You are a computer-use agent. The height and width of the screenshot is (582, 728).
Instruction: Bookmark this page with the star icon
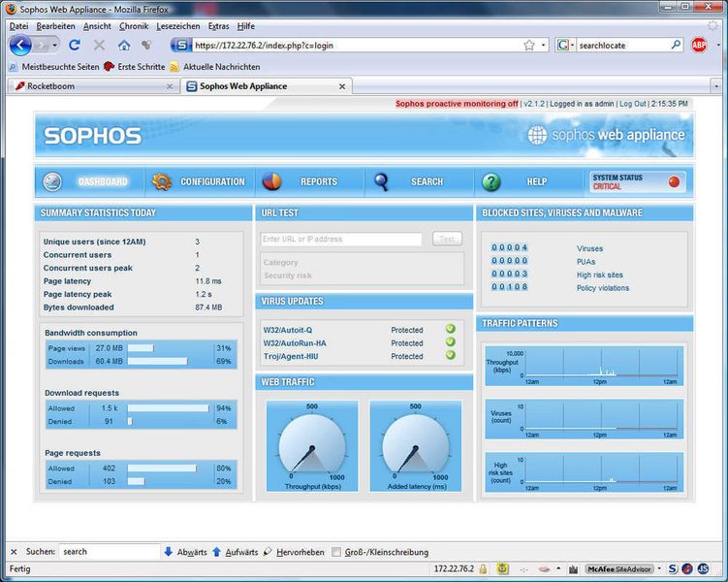coord(529,45)
